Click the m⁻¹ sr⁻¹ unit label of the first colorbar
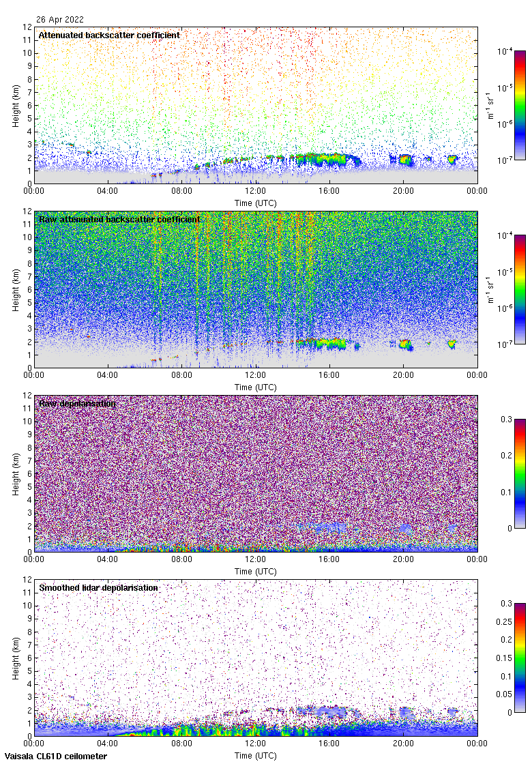Viewport: 532px width, 764px height. tap(490, 105)
